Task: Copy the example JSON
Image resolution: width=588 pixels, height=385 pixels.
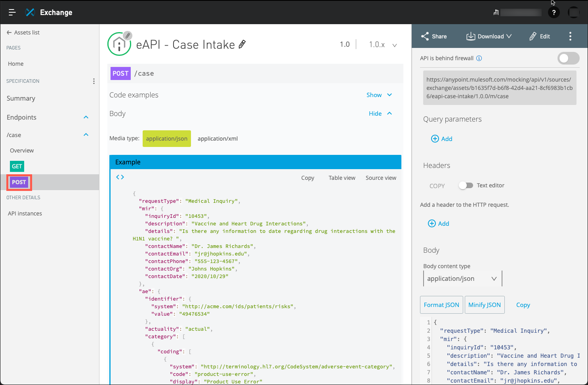Action: pos(307,178)
